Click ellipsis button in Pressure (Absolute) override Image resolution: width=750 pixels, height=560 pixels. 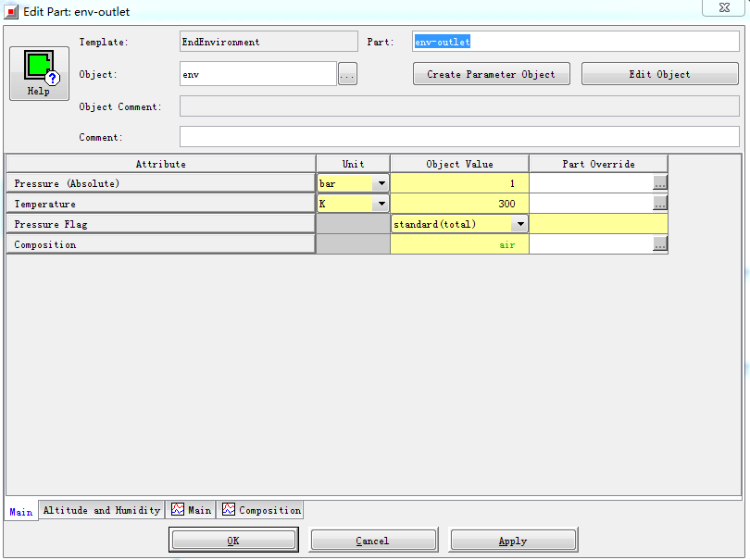[x=659, y=183]
